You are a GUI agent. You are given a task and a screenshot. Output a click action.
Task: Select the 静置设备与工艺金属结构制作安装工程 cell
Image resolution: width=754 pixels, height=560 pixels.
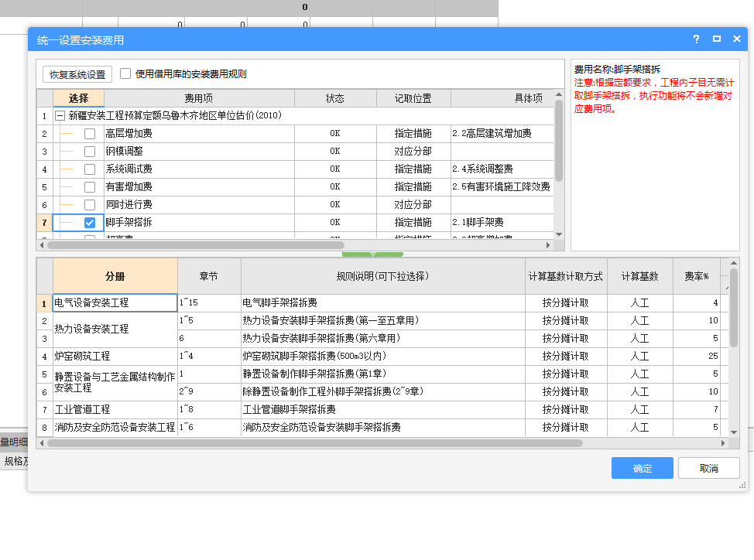pos(115,383)
